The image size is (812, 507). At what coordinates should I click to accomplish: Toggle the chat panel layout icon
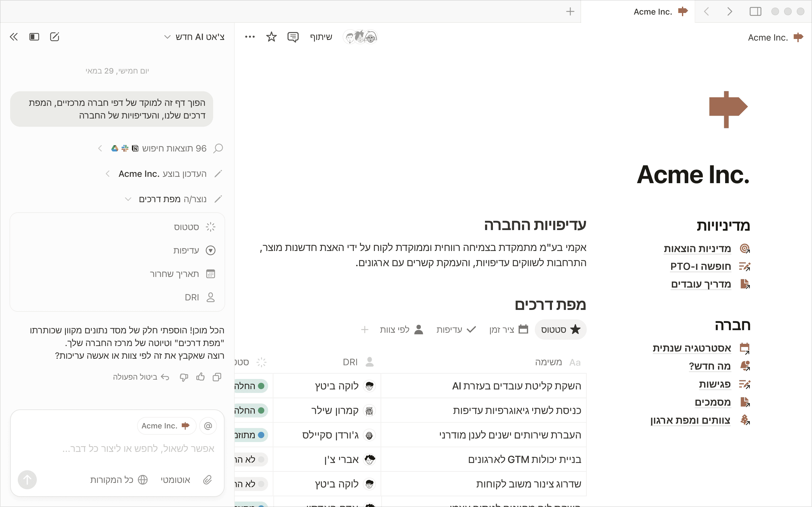click(x=34, y=37)
